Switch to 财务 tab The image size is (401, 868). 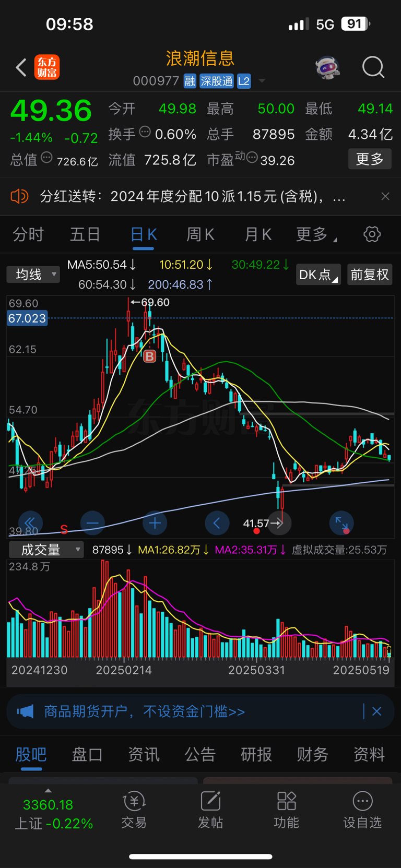coord(313,754)
